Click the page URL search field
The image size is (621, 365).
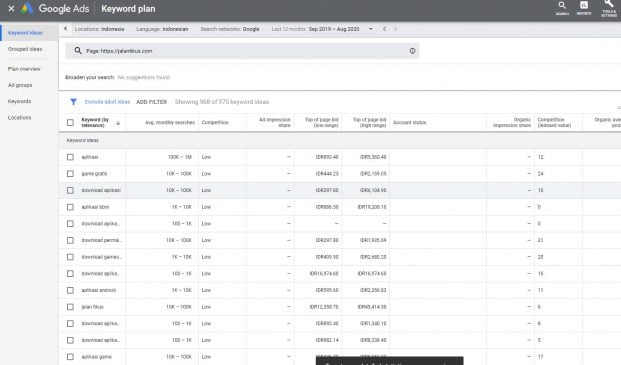(x=242, y=51)
